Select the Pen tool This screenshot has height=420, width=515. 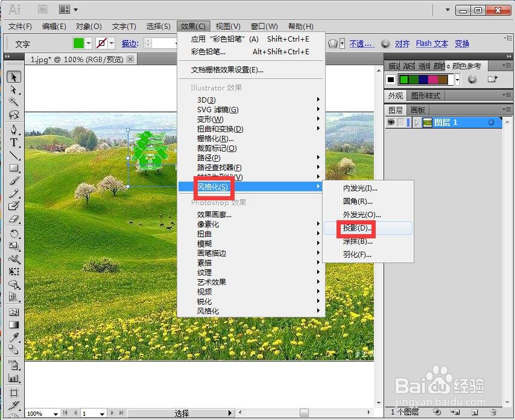click(x=14, y=129)
